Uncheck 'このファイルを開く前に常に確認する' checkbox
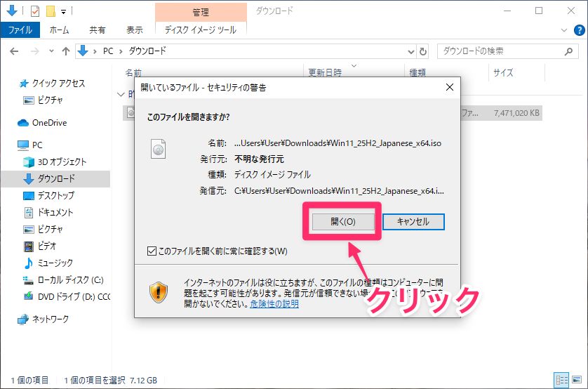 click(x=152, y=251)
